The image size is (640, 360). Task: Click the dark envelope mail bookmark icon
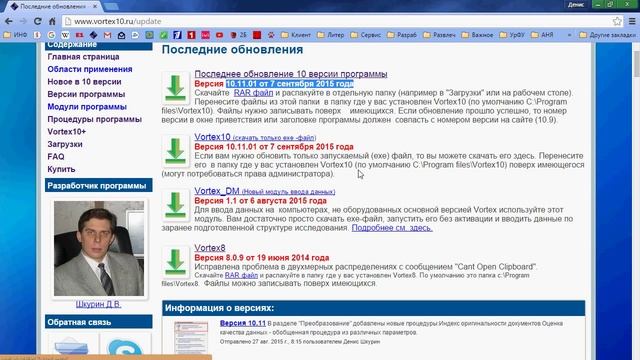point(121,35)
